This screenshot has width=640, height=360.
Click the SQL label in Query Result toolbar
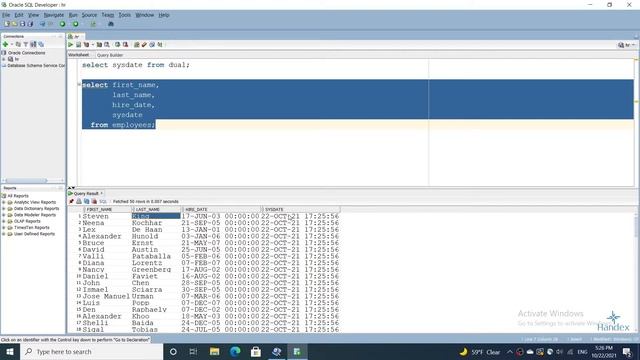103,202
